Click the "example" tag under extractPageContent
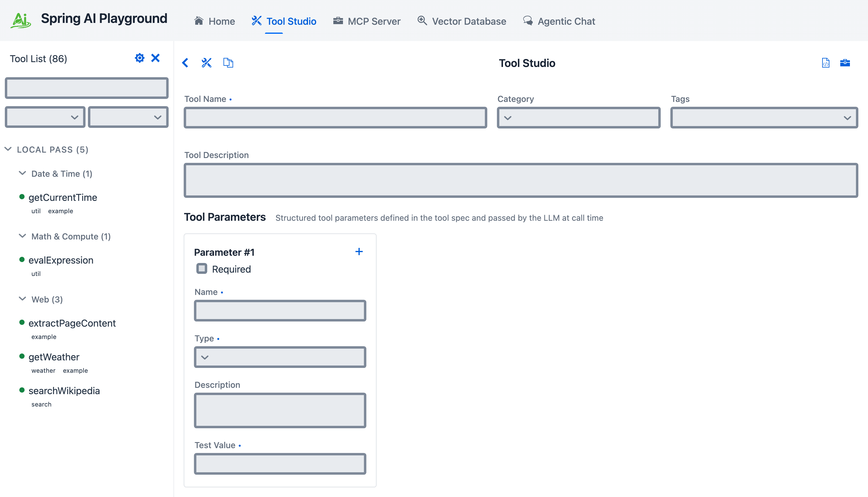 [44, 337]
